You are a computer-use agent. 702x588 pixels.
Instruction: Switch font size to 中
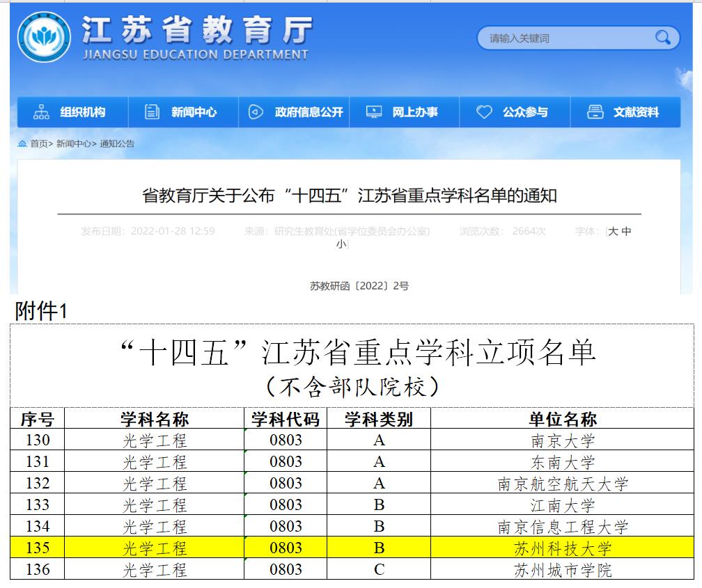626,231
